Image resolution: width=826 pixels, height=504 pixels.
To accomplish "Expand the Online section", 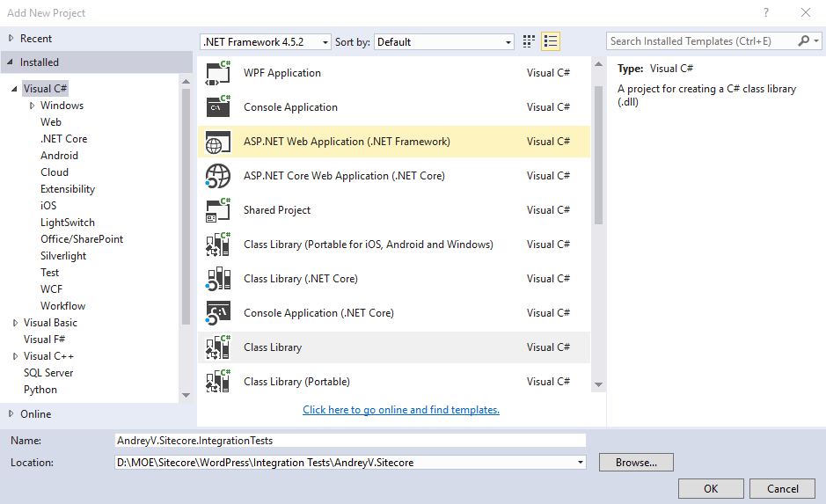I will click(x=11, y=414).
